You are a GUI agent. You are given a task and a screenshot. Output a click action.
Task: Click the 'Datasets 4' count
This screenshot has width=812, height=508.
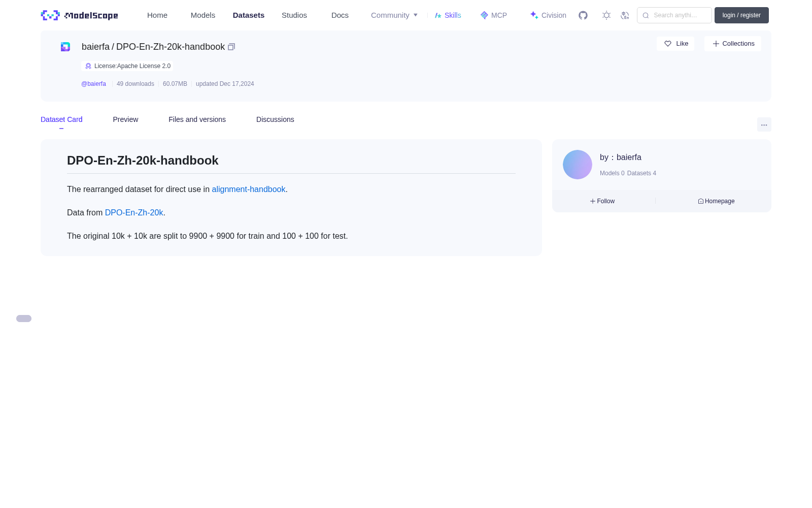[641, 173]
